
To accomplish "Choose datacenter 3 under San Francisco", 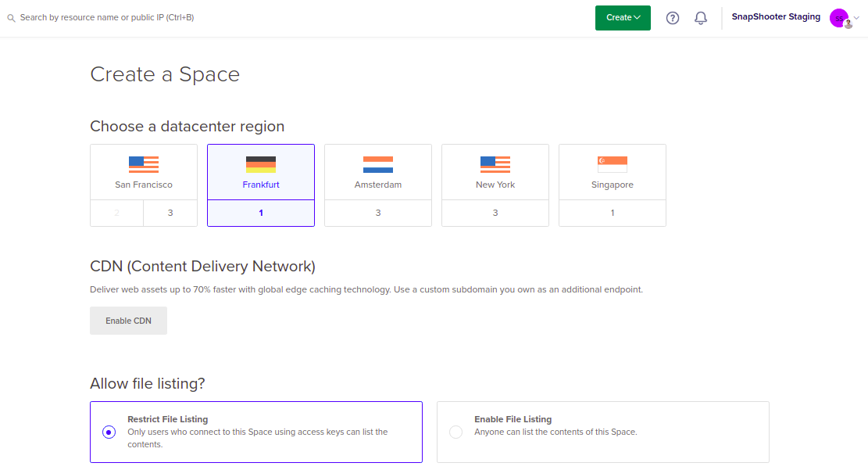I will (170, 213).
